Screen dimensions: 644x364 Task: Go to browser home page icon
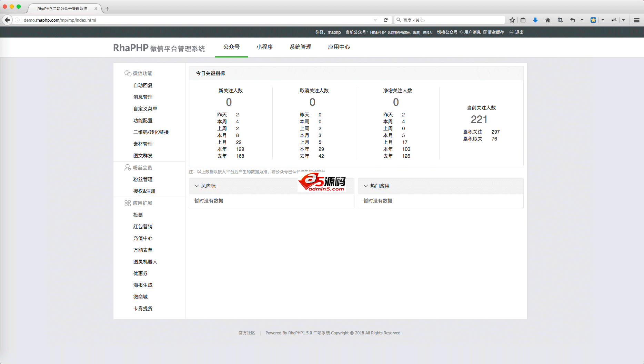pyautogui.click(x=547, y=20)
